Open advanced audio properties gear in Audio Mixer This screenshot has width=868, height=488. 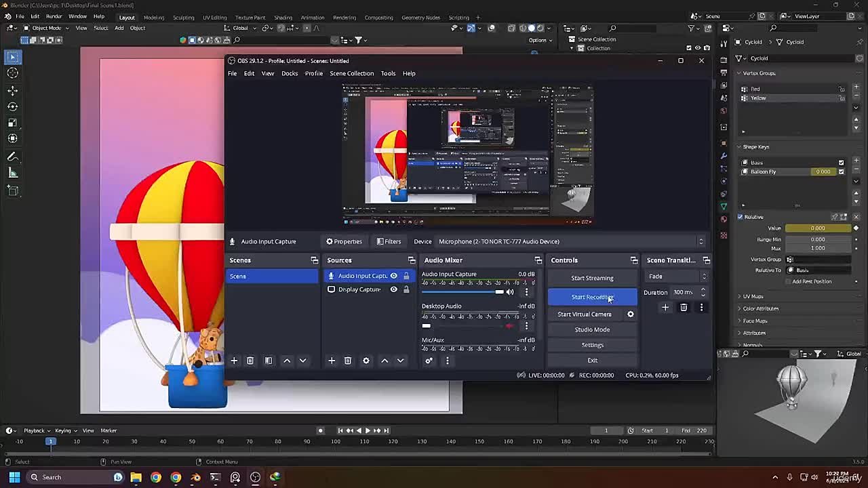(x=429, y=361)
